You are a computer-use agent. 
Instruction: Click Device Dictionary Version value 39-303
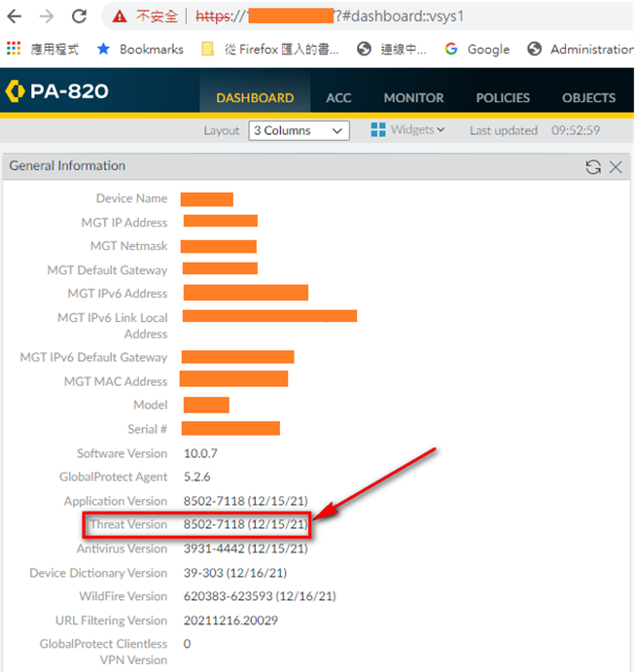[x=235, y=573]
